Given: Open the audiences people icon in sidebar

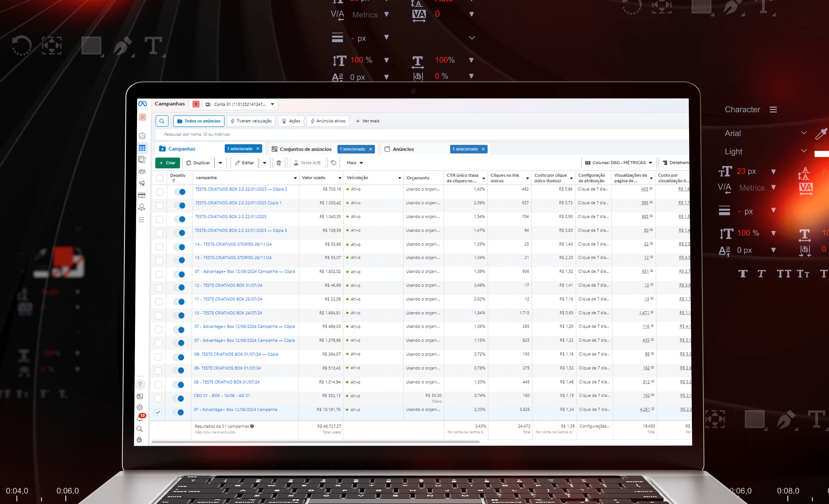Looking at the screenshot, I should [142, 171].
